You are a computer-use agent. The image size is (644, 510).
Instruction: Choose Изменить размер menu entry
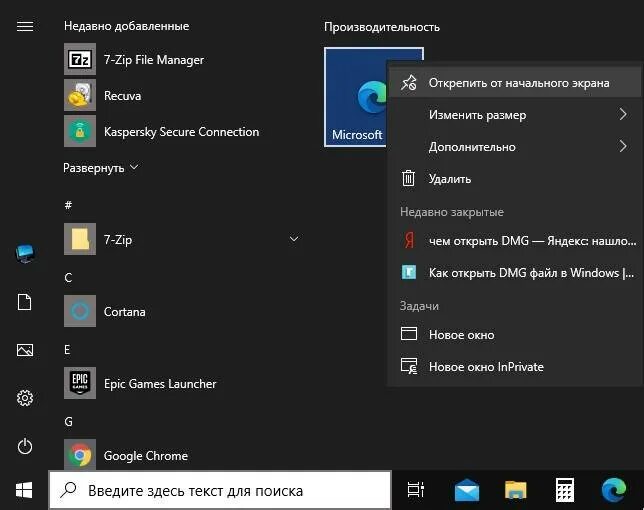[x=515, y=115]
